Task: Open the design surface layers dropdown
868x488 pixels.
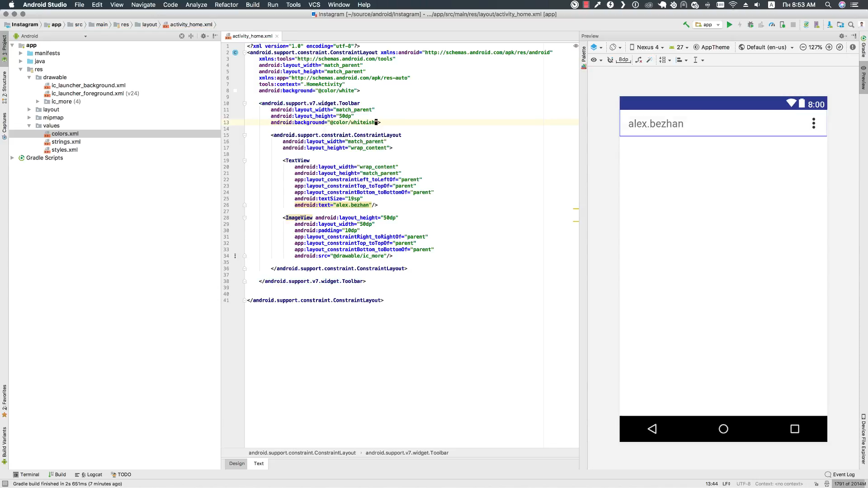Action: click(x=597, y=47)
